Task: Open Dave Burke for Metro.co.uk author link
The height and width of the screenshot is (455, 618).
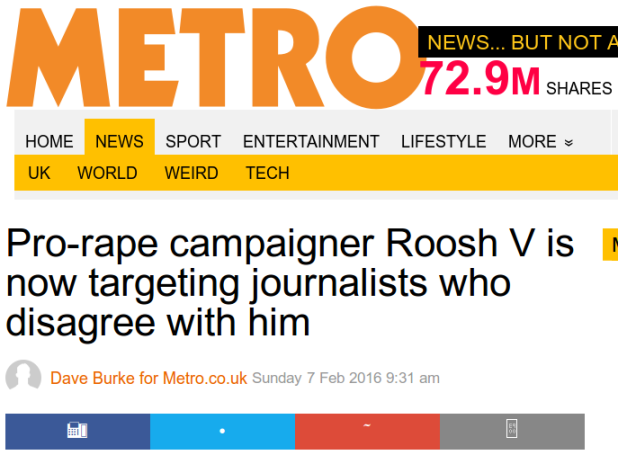Action: pos(149,378)
